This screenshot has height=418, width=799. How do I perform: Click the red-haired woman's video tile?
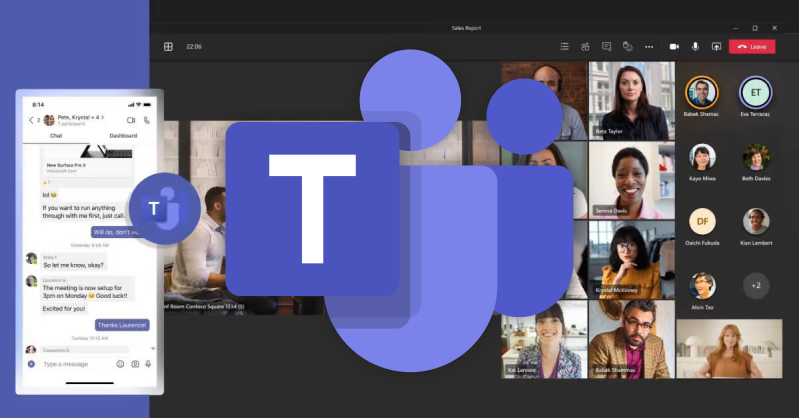[729, 349]
